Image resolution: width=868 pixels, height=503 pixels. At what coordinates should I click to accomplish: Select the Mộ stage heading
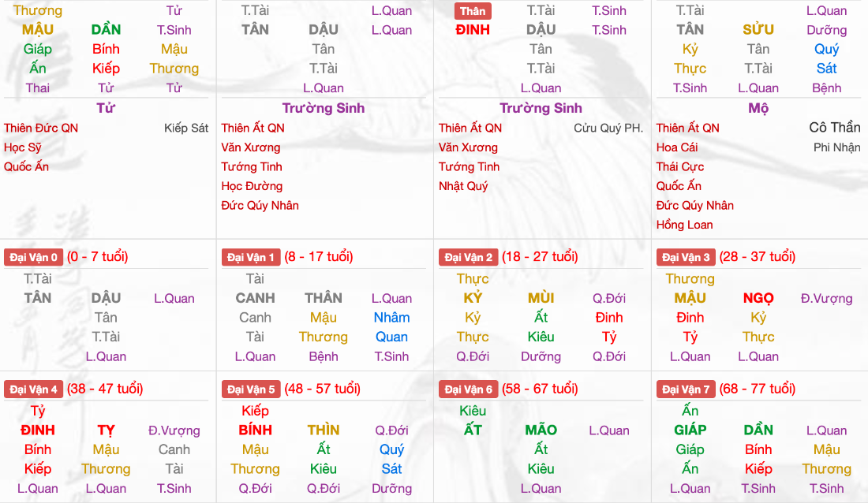point(758,108)
